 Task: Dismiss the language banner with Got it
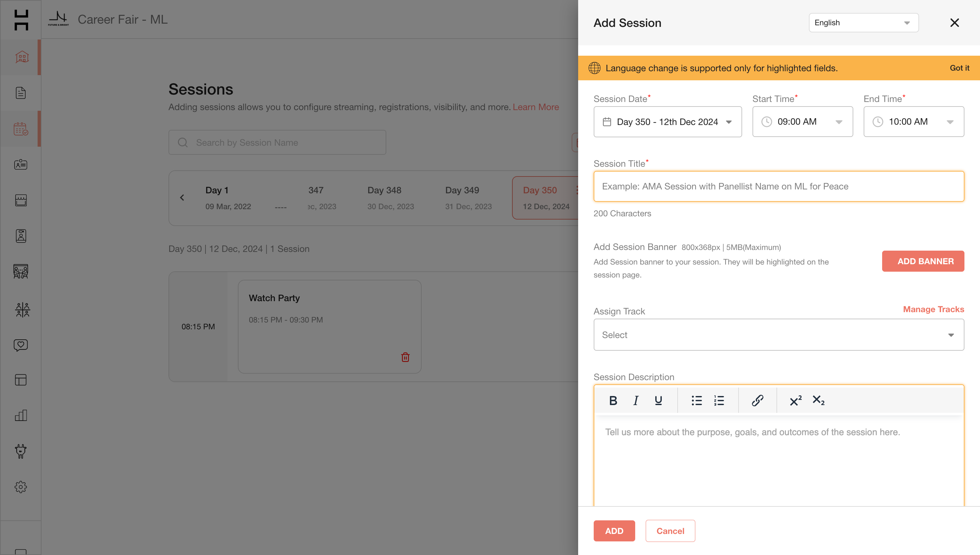(x=959, y=68)
